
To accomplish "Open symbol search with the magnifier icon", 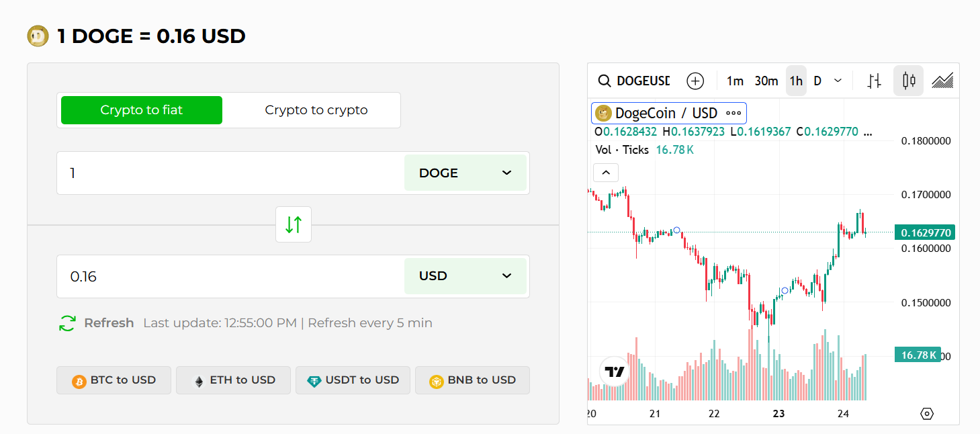I will [x=603, y=81].
